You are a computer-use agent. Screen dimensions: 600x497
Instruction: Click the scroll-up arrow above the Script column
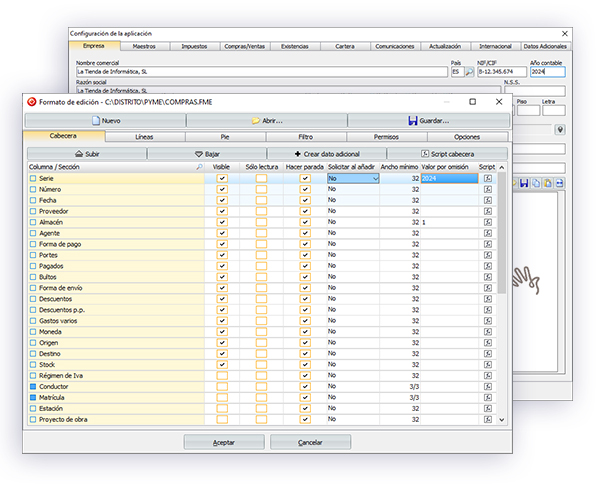tap(501, 167)
